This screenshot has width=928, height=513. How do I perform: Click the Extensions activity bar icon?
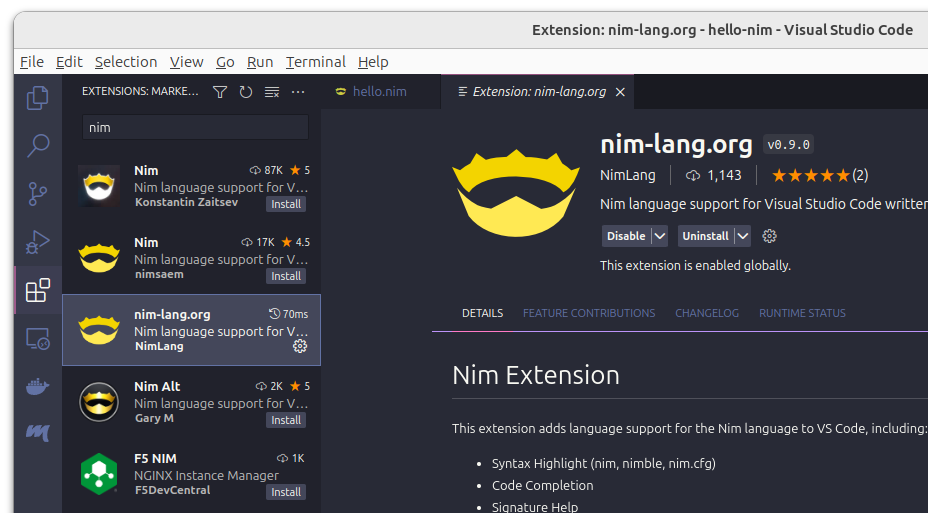(38, 290)
